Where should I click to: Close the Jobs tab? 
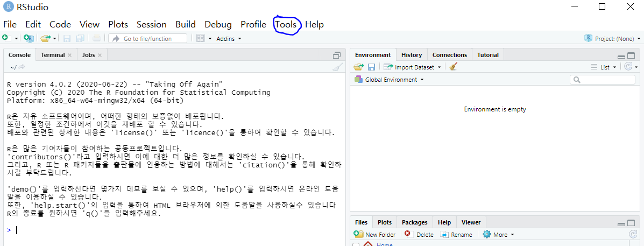point(100,55)
